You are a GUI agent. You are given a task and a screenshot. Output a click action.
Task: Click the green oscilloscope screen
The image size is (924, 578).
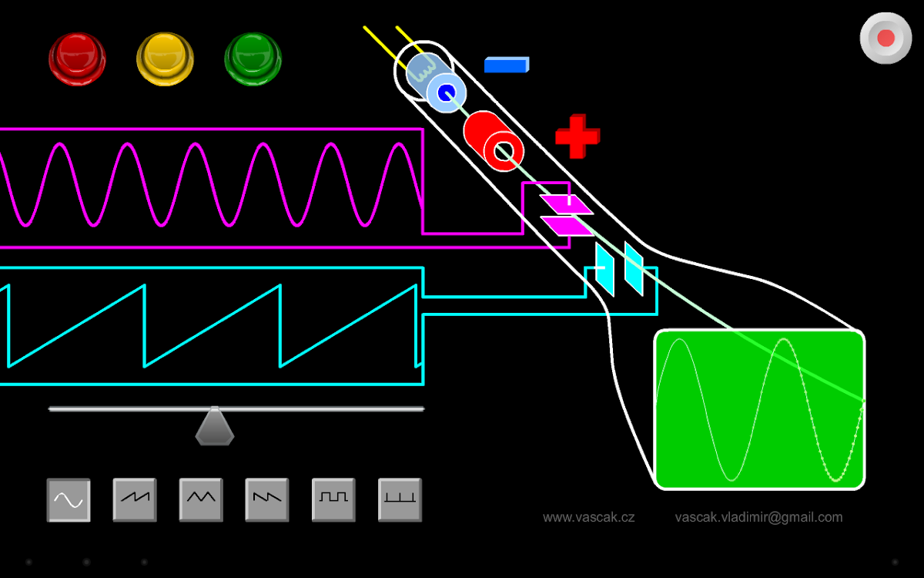click(x=758, y=409)
